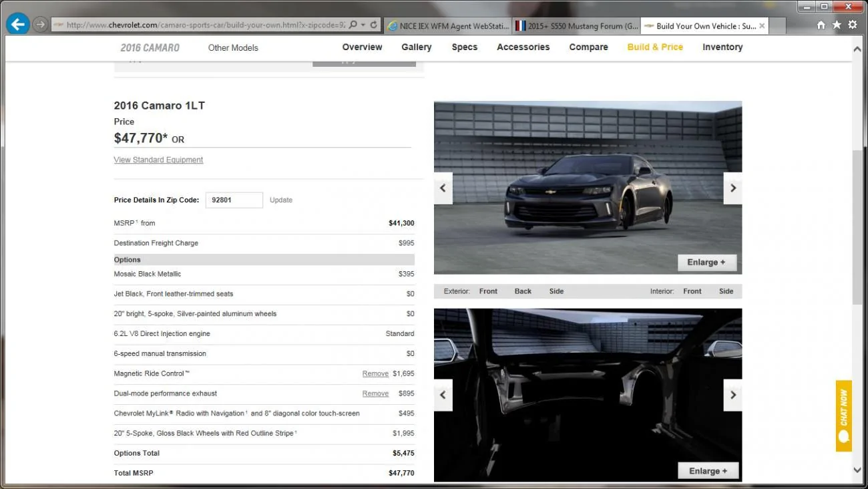
Task: Click '6.2L V8 Direct Injection engine' row
Action: 264,333
